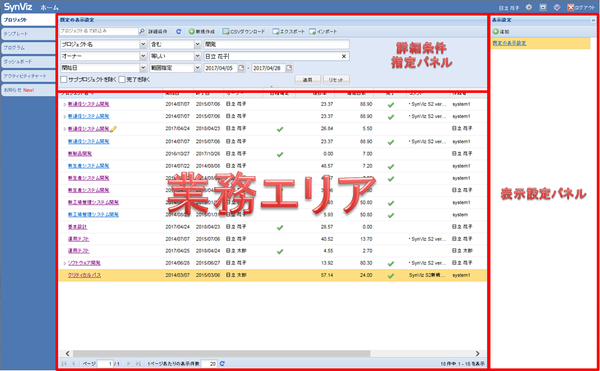The height and width of the screenshot is (371, 600).
Task: Click left arrow of horizontal scrollbar
Action: [67, 354]
